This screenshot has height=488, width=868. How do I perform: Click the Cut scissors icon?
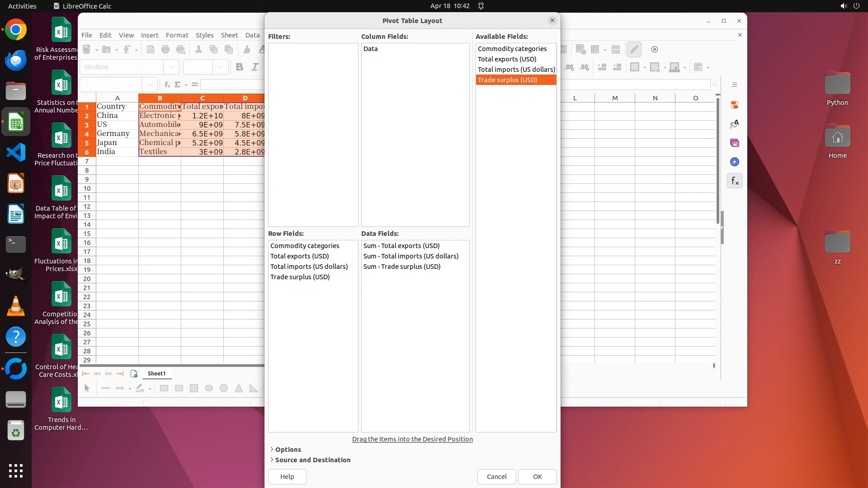(x=198, y=50)
